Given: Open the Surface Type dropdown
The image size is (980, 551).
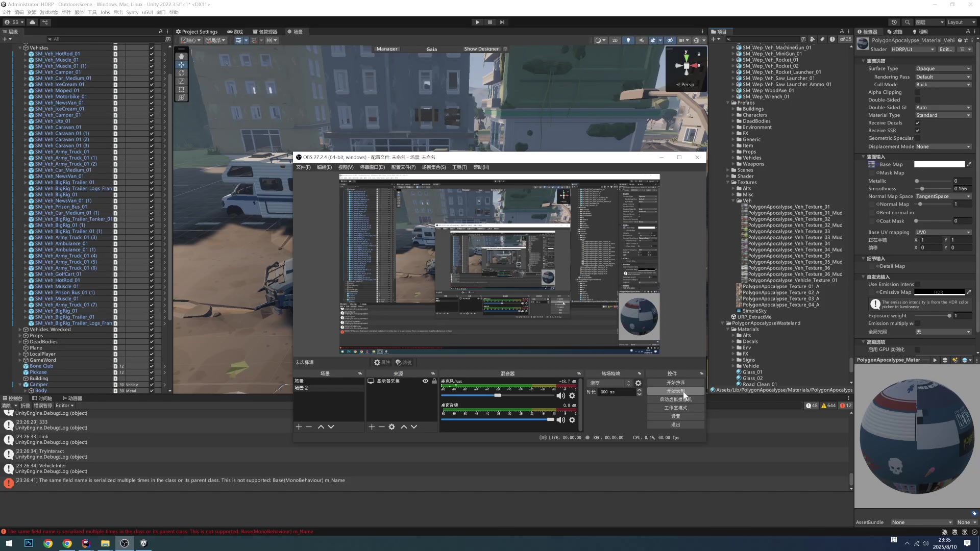Looking at the screenshot, I should click(x=942, y=68).
